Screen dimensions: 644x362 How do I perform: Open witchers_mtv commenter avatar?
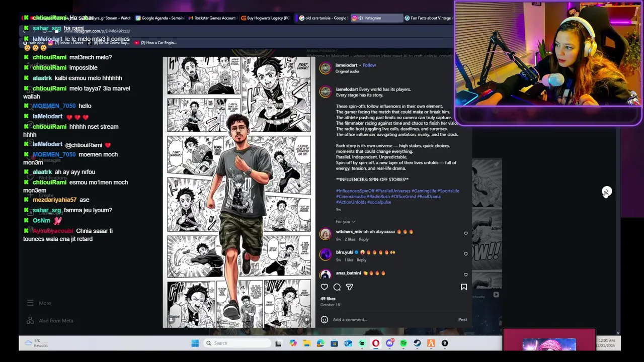(326, 234)
